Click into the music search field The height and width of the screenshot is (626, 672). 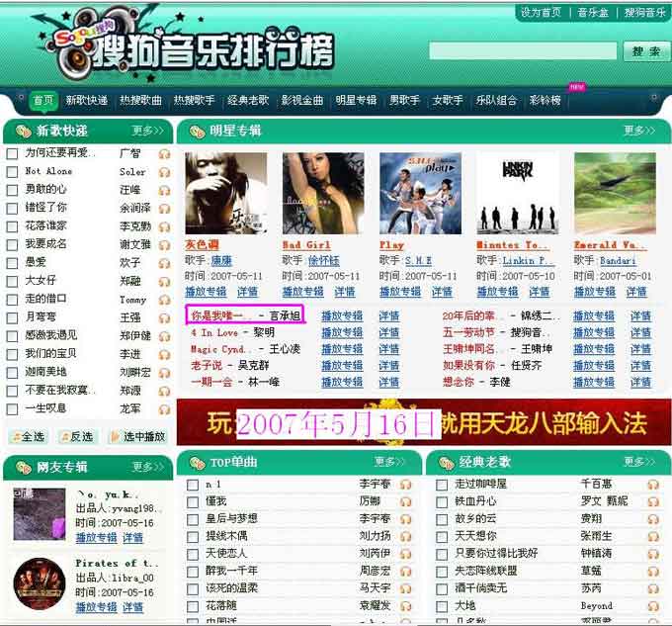pyautogui.click(x=523, y=51)
